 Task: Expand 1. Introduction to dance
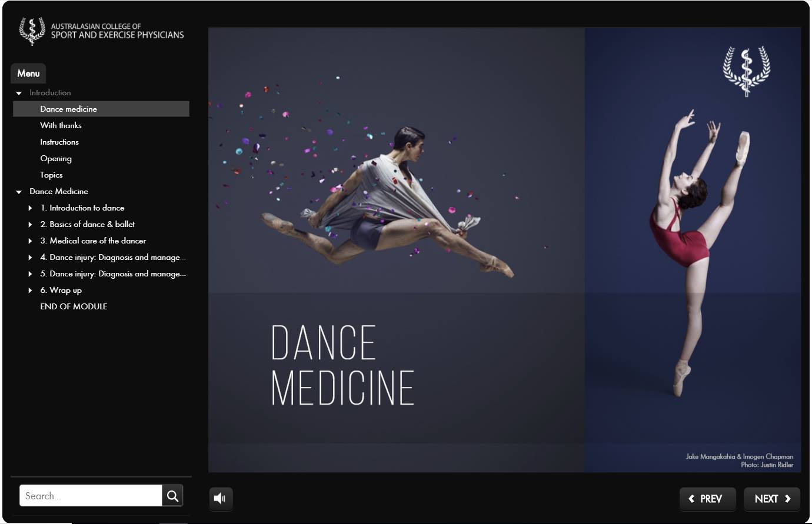(31, 208)
